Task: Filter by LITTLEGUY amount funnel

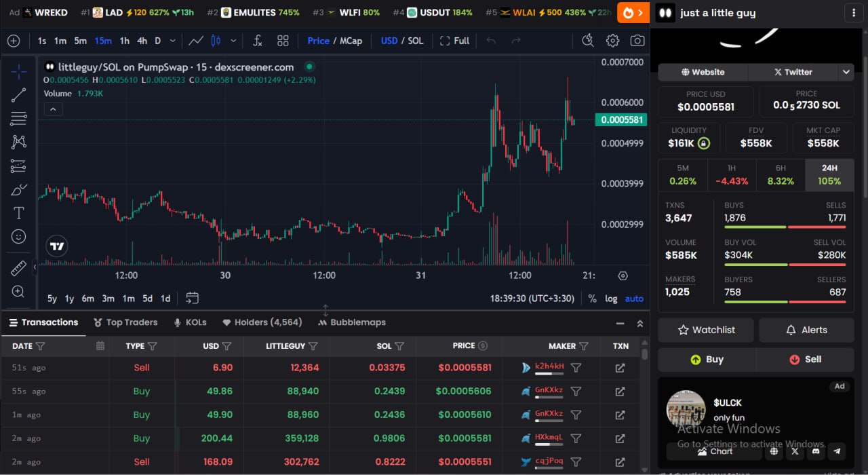Action: click(x=313, y=346)
